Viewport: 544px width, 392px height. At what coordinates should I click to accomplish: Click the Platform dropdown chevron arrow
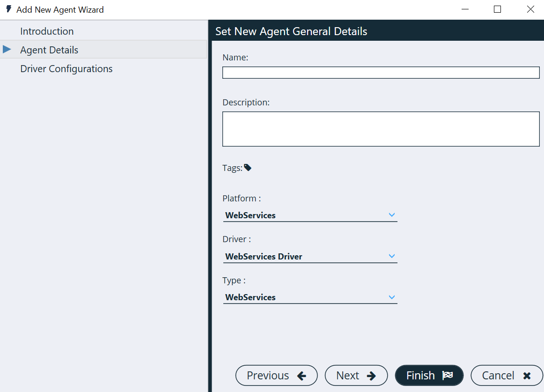392,215
